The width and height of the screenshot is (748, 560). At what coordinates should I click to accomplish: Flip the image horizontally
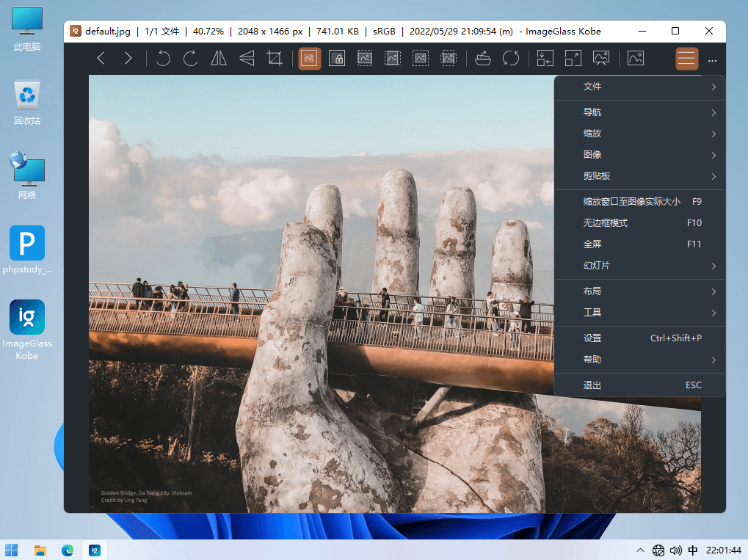tap(219, 59)
